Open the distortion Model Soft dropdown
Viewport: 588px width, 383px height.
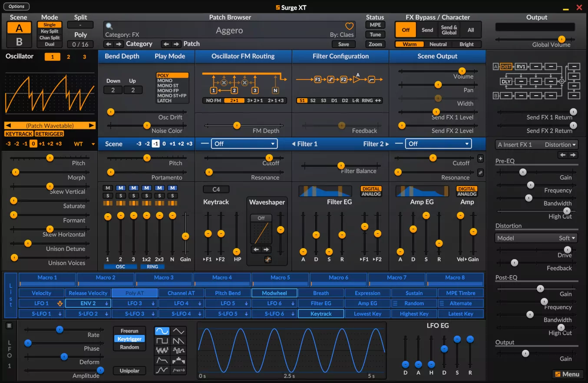536,238
